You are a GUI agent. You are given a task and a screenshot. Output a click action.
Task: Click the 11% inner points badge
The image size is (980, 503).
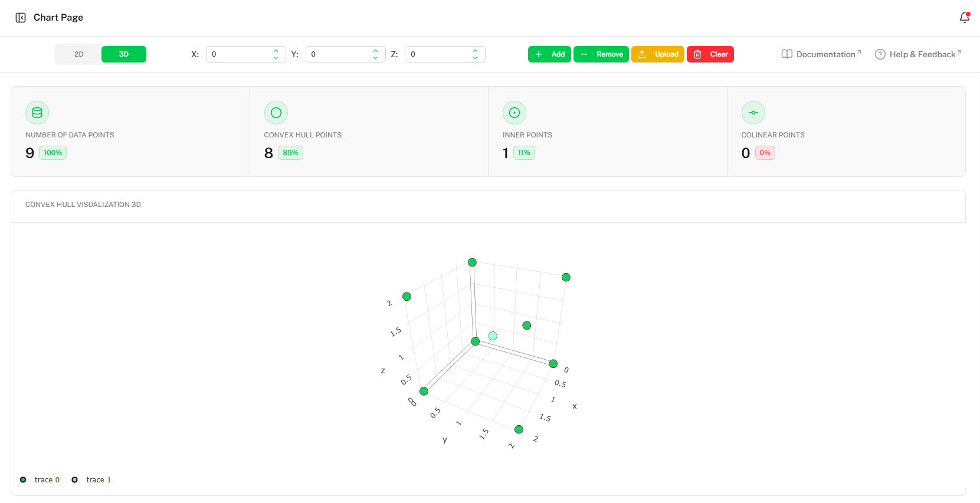pyautogui.click(x=524, y=153)
